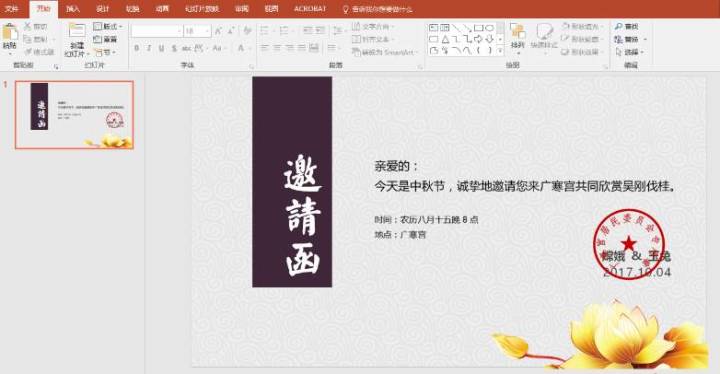Increase font size with the larger A icon
Image resolution: width=720 pixels, height=374 pixels.
click(x=219, y=31)
